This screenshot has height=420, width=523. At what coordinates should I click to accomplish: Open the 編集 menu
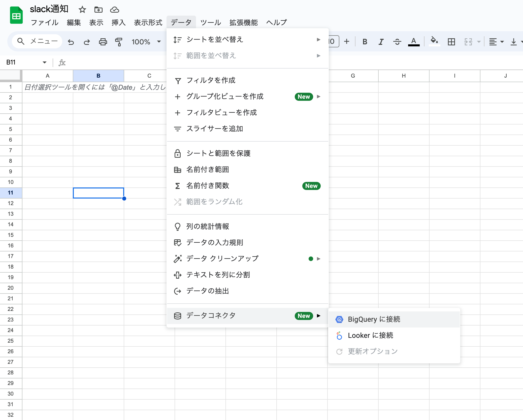coord(74,22)
